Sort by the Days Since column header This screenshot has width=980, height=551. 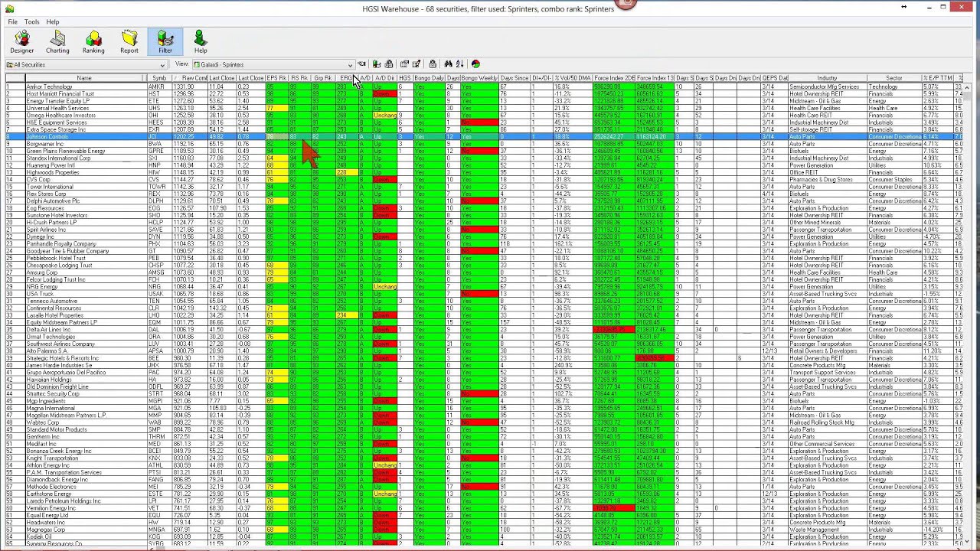(514, 78)
